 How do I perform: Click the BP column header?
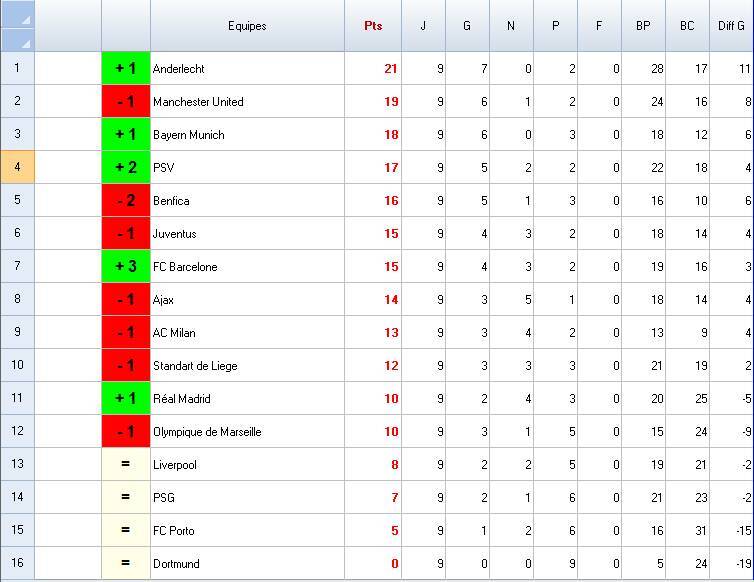coord(643,26)
